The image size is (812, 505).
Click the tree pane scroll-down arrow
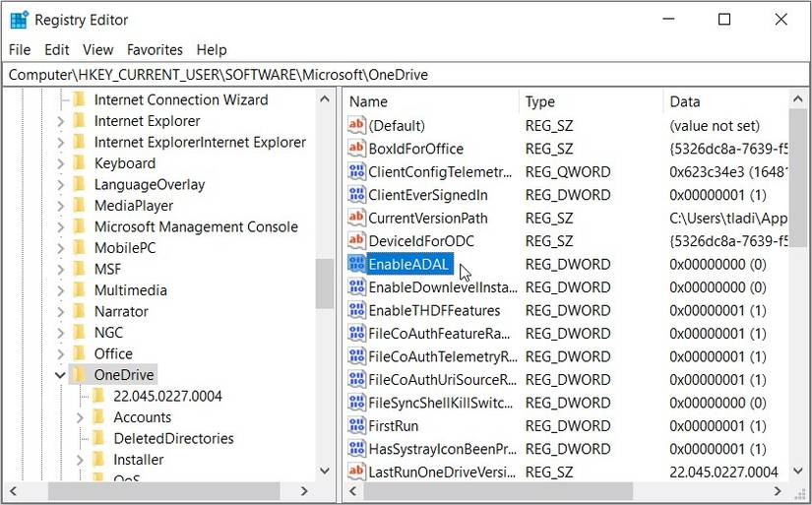pos(325,471)
